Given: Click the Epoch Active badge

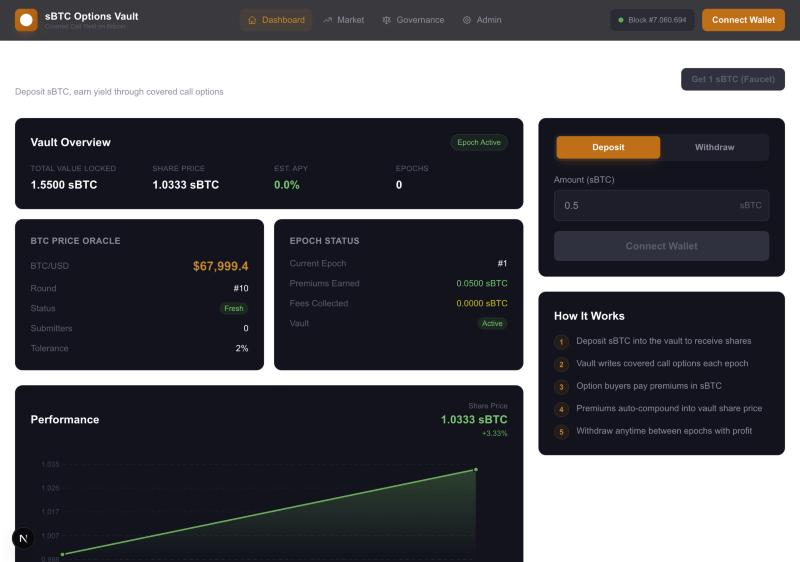Looking at the screenshot, I should (479, 142).
